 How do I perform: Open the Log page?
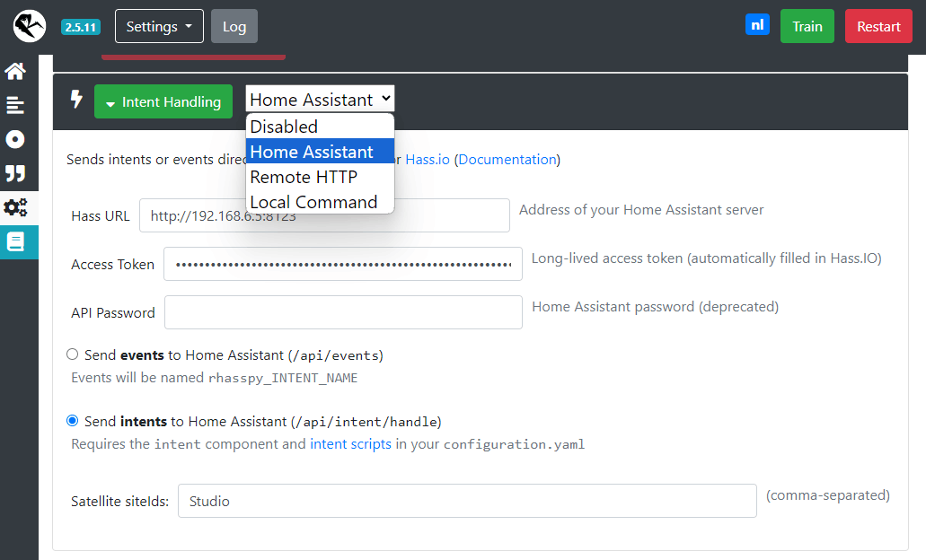tap(234, 26)
